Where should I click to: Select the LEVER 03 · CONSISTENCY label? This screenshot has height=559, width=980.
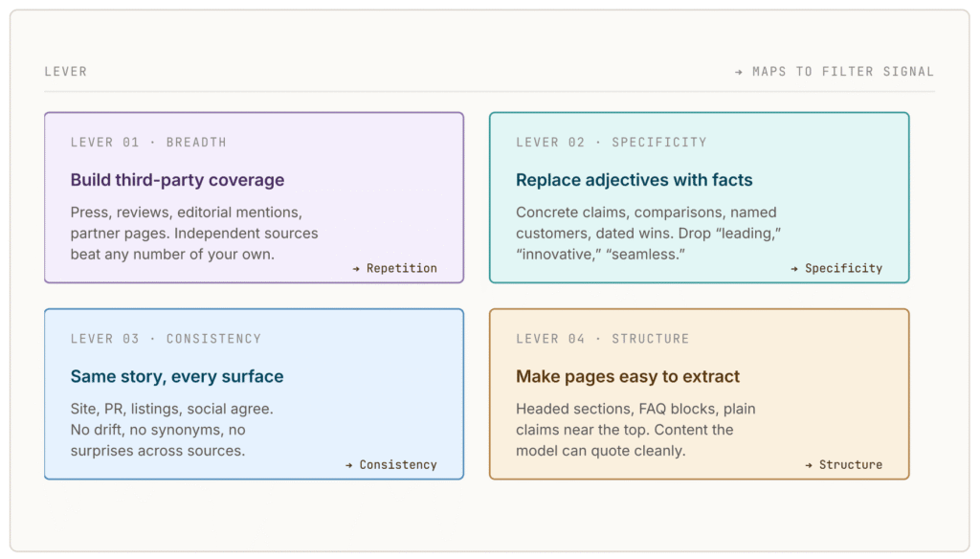[x=166, y=339]
